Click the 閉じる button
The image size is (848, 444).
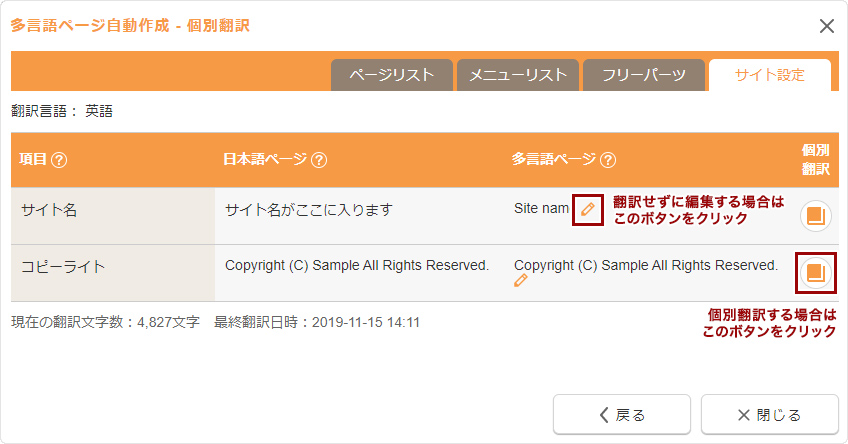tap(770, 415)
